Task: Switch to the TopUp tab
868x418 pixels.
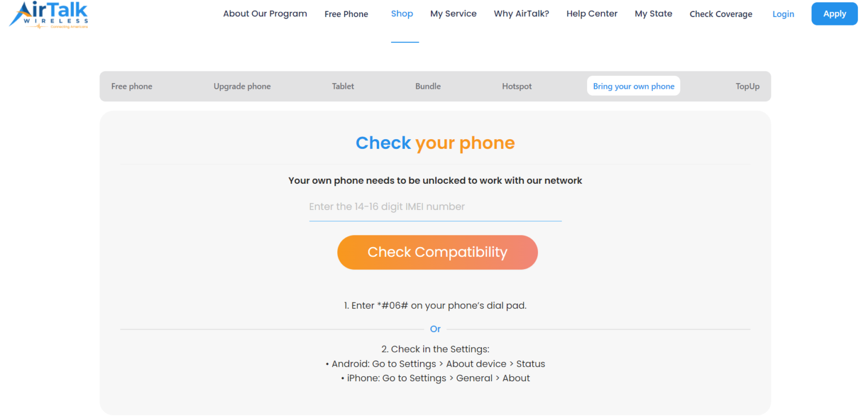Action: pyautogui.click(x=747, y=86)
